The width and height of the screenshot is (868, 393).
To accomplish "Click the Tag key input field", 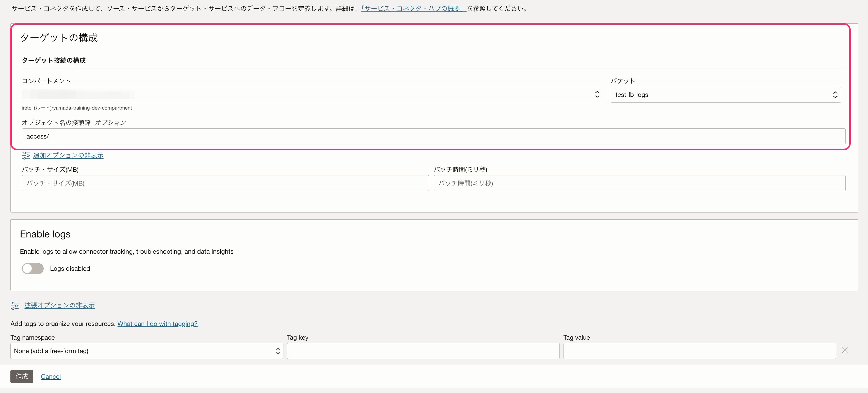I will point(423,351).
